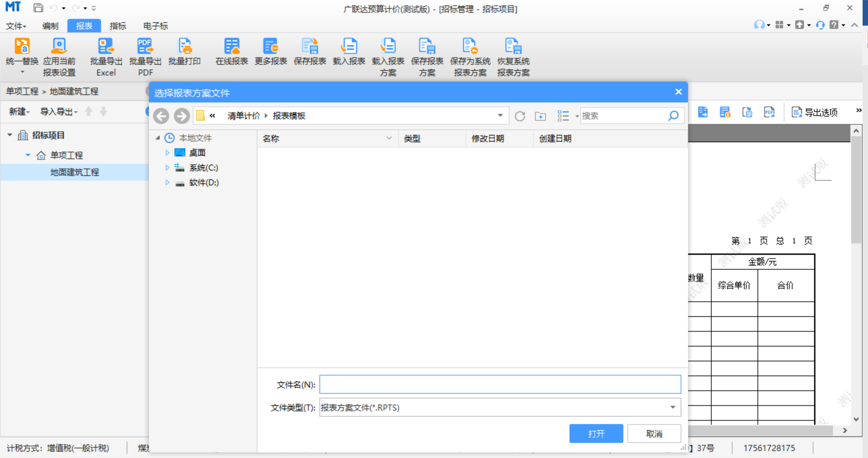This screenshot has height=458, width=868.
Task: Go back using dialog back arrow
Action: click(x=161, y=116)
